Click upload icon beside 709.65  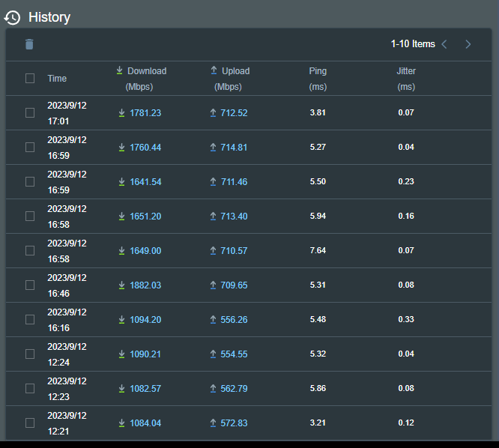pos(213,285)
